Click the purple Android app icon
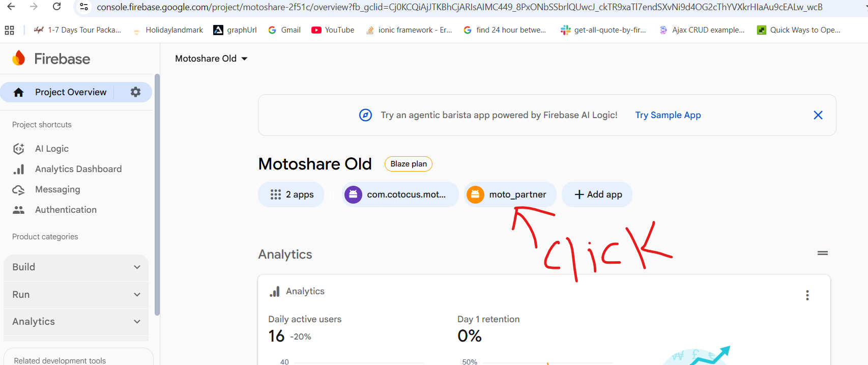868x365 pixels. click(353, 194)
